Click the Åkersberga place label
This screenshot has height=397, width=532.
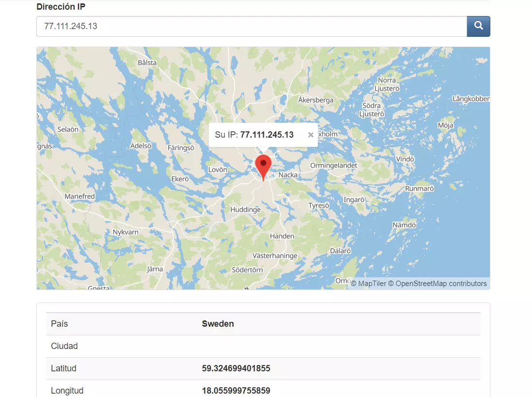coord(315,100)
